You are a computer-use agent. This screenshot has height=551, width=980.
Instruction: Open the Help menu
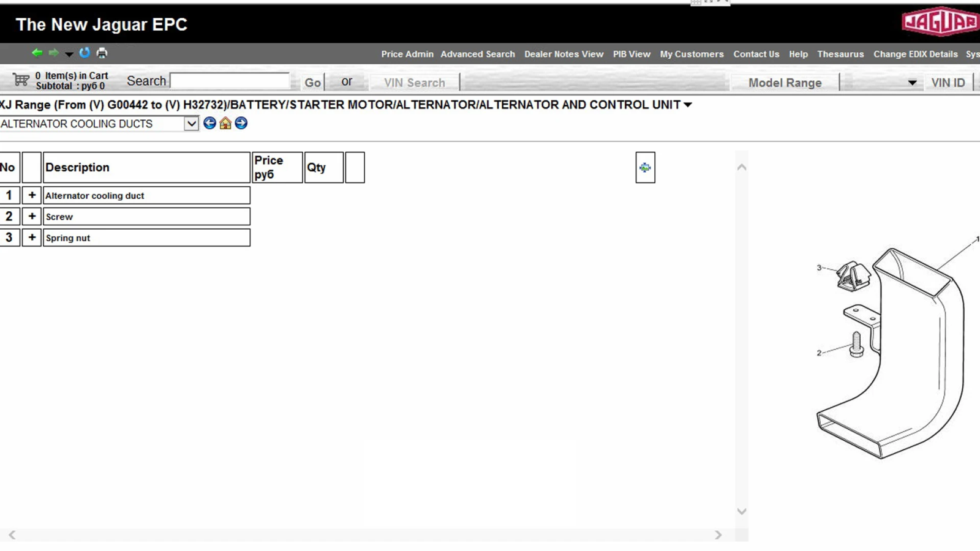[798, 54]
